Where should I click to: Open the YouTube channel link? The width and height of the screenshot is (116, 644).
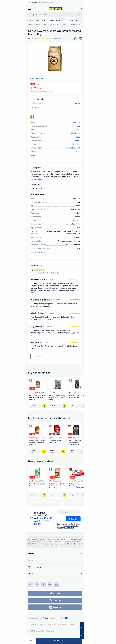[56, 585]
